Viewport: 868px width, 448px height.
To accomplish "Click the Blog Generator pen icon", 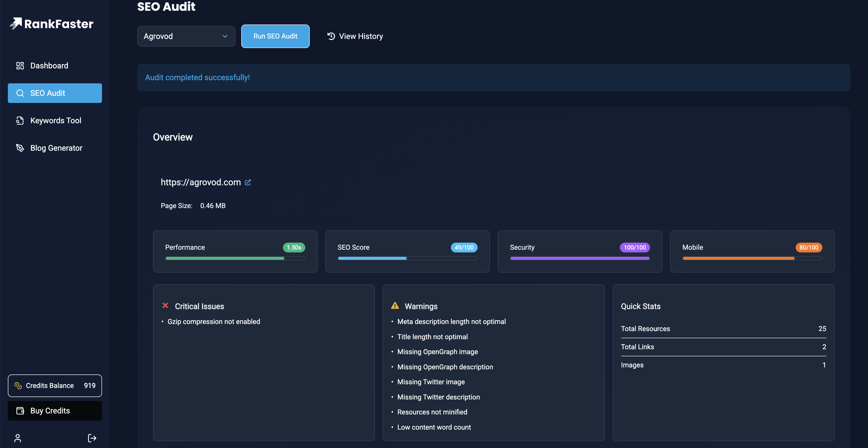I will [20, 148].
